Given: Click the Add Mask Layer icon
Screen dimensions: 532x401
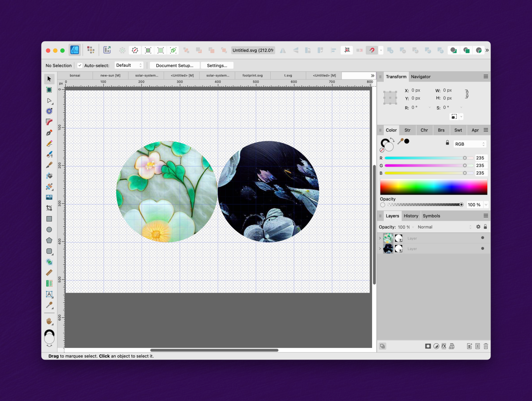Looking at the screenshot, I should click(428, 346).
